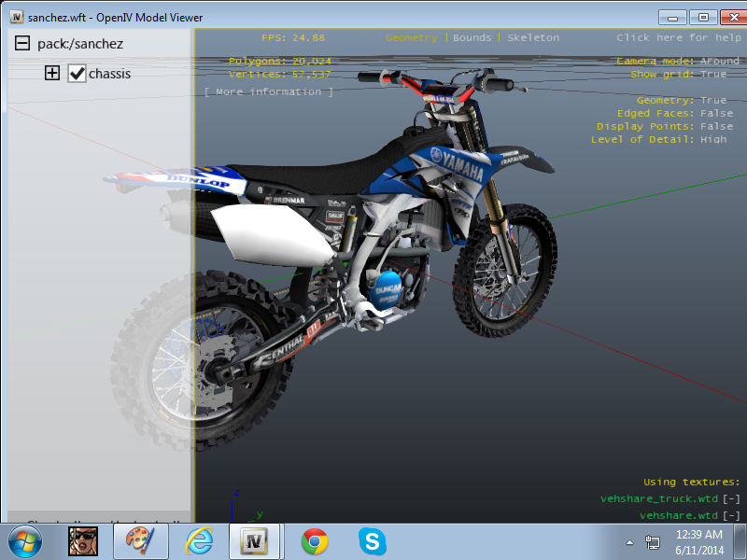
Task: Uncheck the chassis visibility checkbox
Action: (x=77, y=74)
